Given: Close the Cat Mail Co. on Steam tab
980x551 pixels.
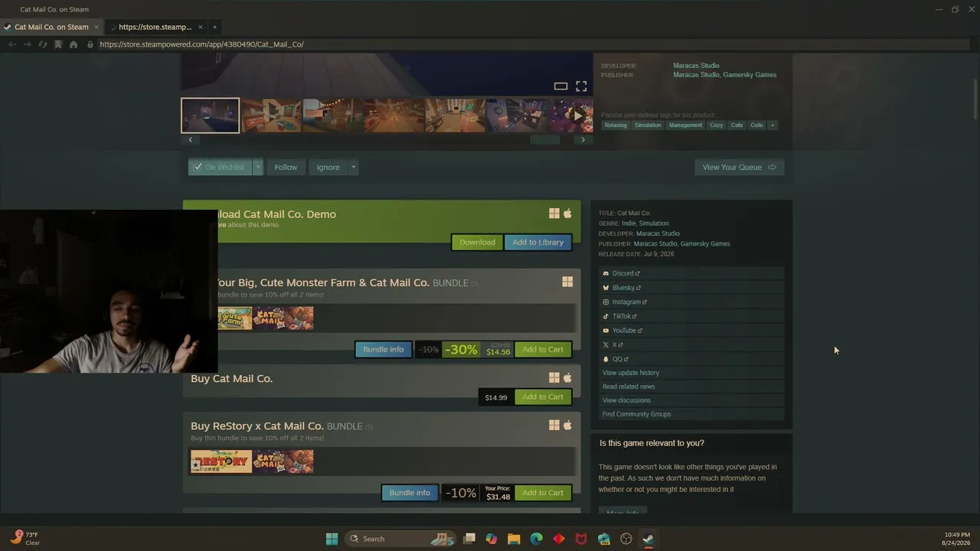Looking at the screenshot, I should coord(96,27).
